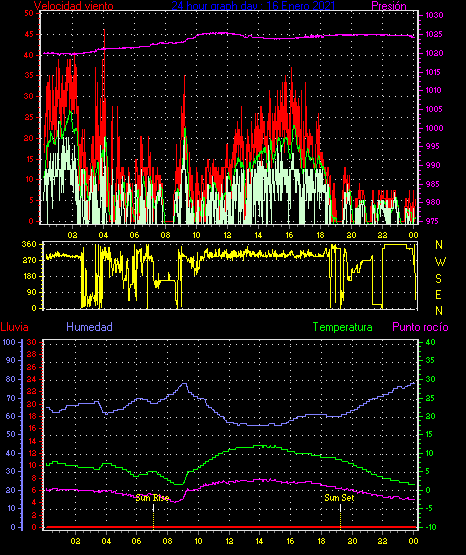Click the 270 value on wind direction axis
The width and height of the screenshot is (466, 555).
pos(29,260)
